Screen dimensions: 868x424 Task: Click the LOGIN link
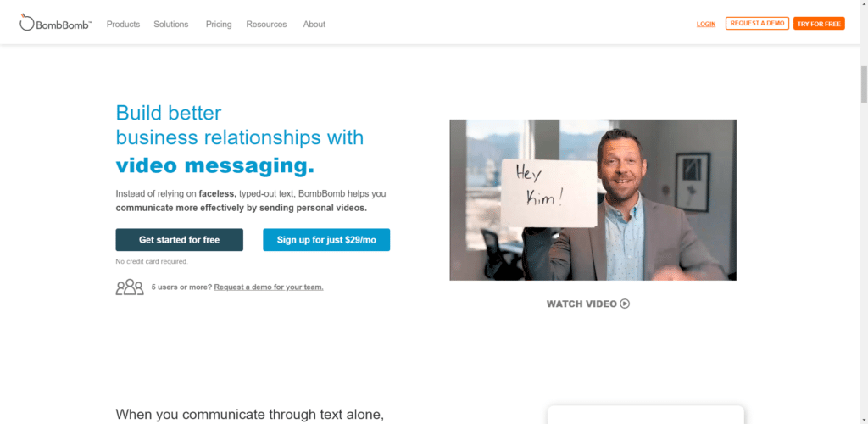(x=706, y=24)
